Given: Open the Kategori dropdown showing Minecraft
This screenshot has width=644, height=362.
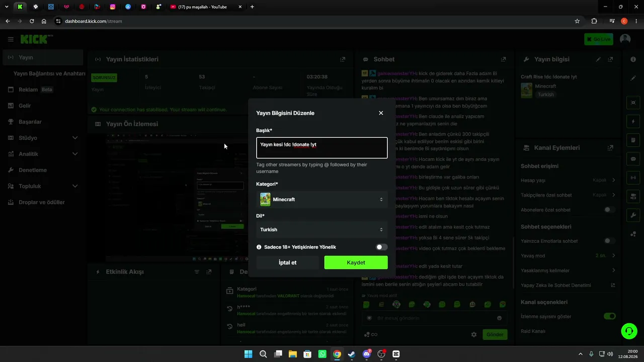Looking at the screenshot, I should point(322,200).
